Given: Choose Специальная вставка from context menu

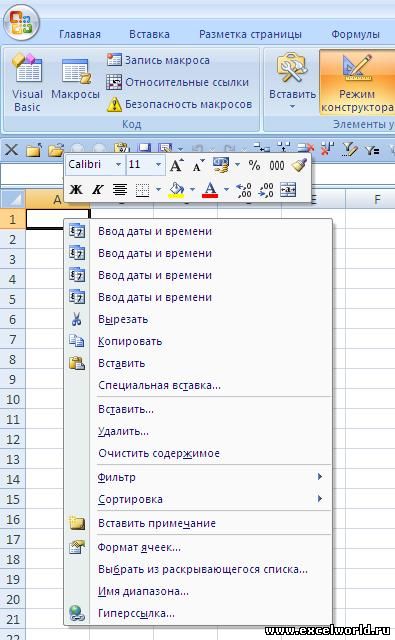Looking at the screenshot, I should pyautogui.click(x=198, y=385).
